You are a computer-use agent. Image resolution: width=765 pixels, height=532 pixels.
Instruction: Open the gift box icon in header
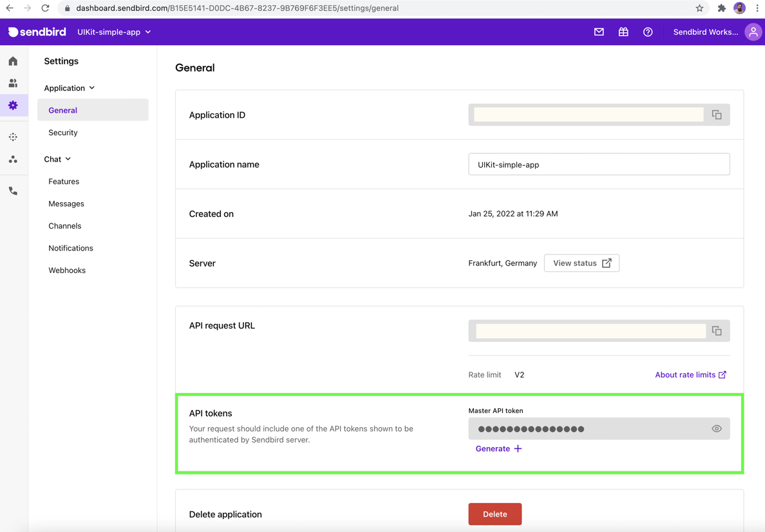[623, 32]
